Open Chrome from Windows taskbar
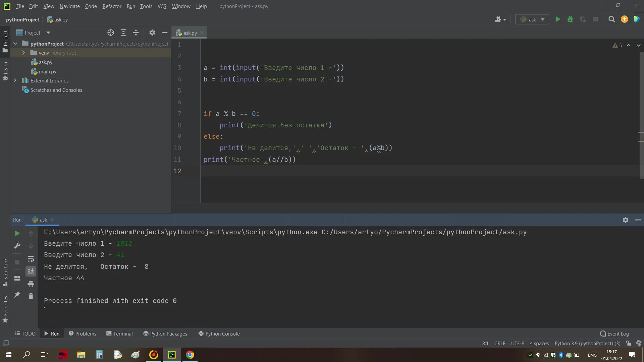 click(x=190, y=355)
